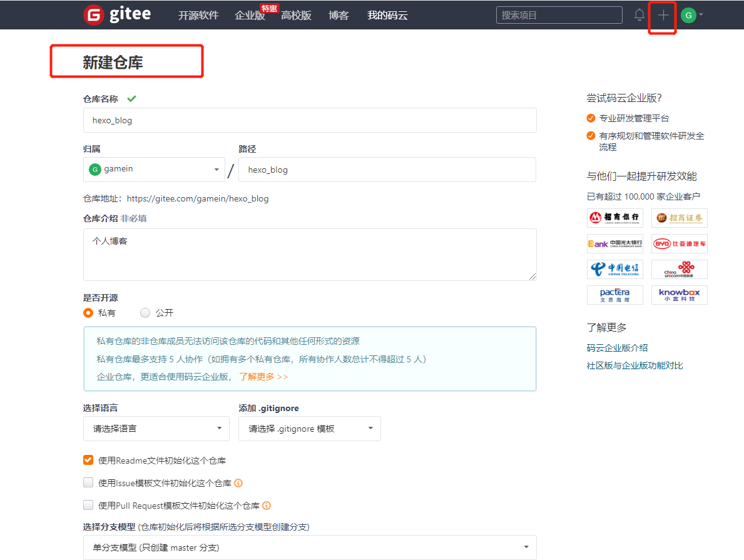Click the 路径 path input field

pyautogui.click(x=387, y=170)
